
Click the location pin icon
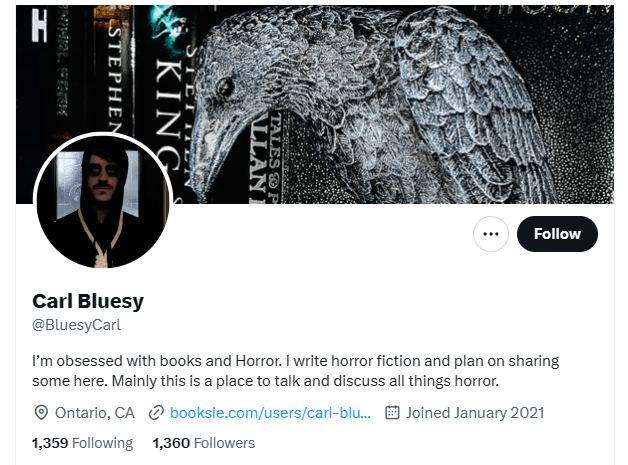click(41, 413)
